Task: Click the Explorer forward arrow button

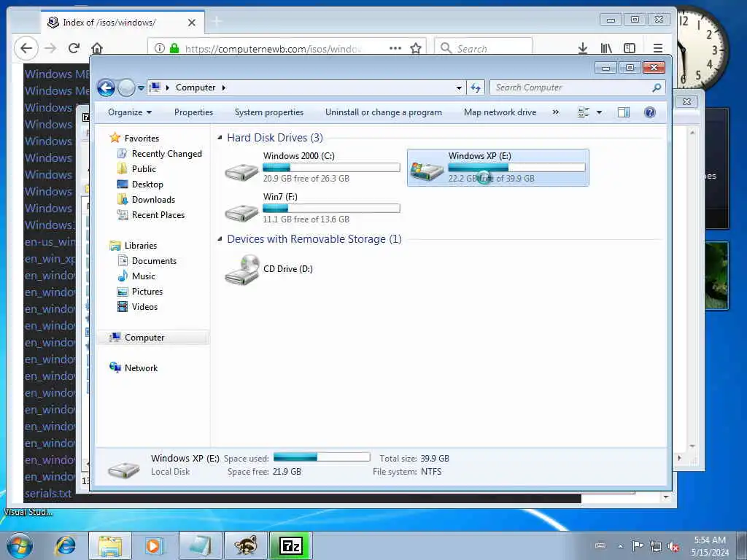Action: (126, 87)
